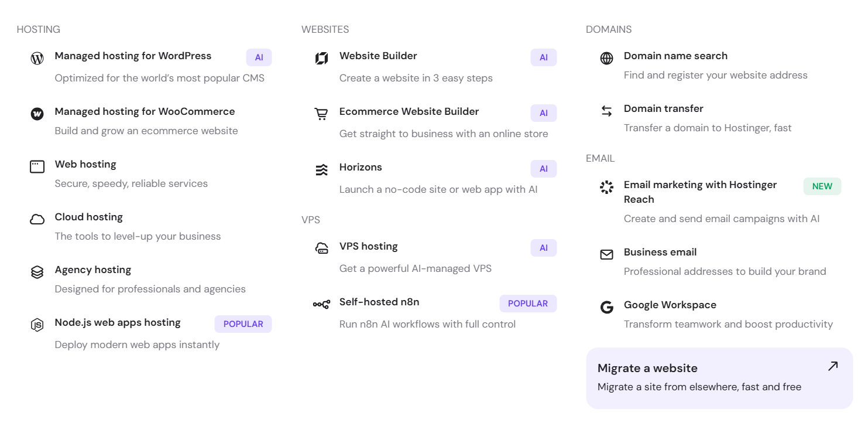The width and height of the screenshot is (868, 426).
Task: Click the Migrate a website arrow icon
Action: point(833,366)
